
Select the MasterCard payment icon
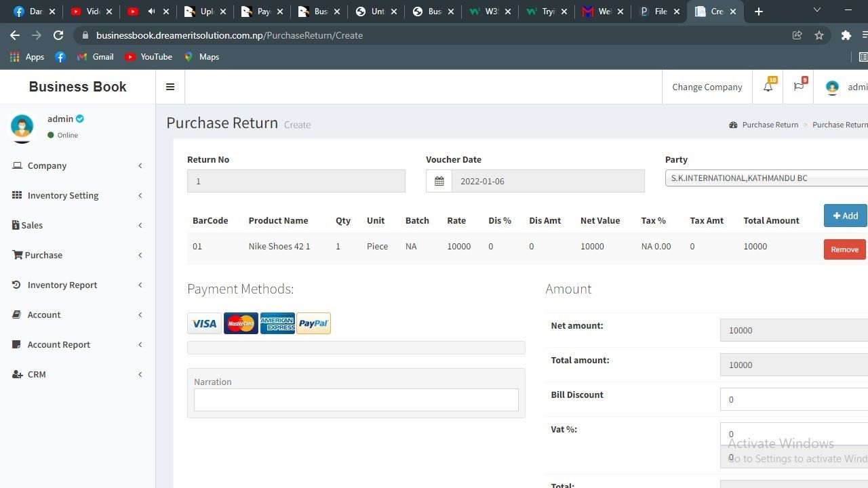241,323
